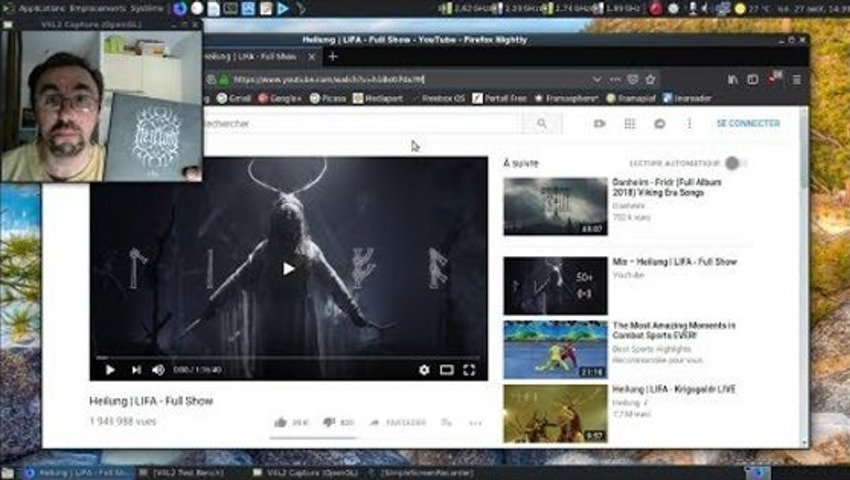Switch the player to theater mode
Image resolution: width=850 pixels, height=480 pixels.
point(447,370)
